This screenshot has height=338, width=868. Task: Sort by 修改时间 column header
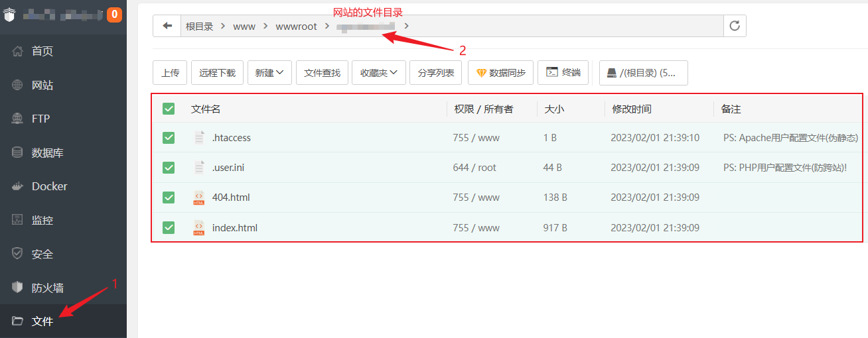click(x=632, y=109)
